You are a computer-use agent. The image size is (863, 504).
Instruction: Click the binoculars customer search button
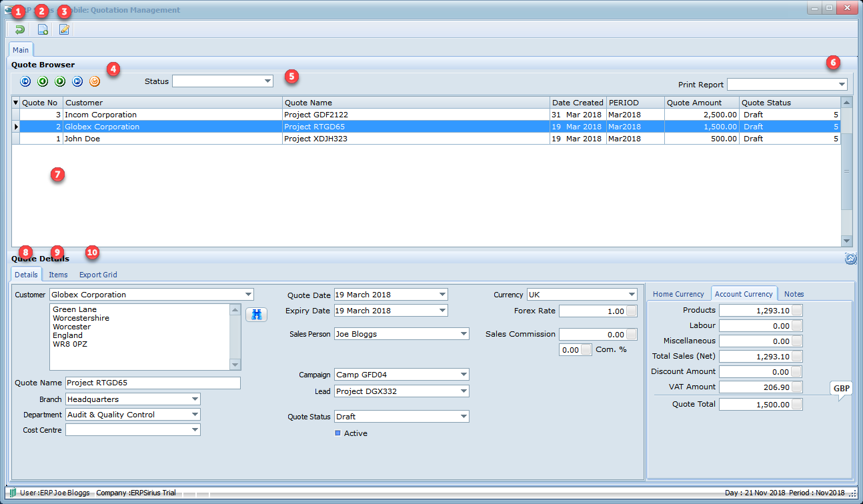tap(257, 314)
